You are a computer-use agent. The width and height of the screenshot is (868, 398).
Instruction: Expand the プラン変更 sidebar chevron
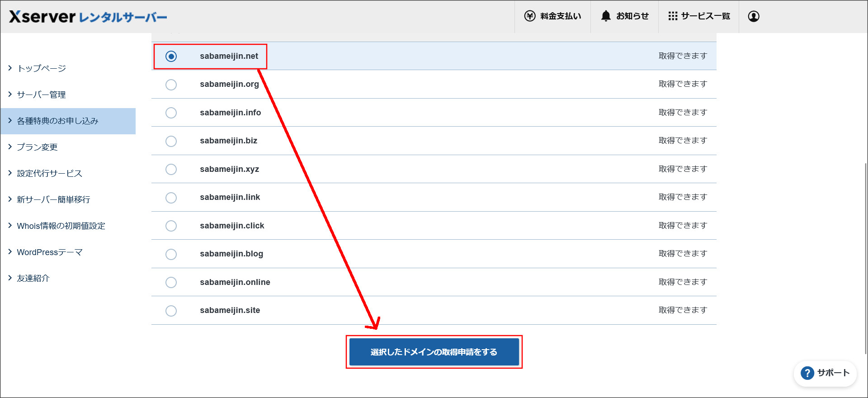coord(10,147)
